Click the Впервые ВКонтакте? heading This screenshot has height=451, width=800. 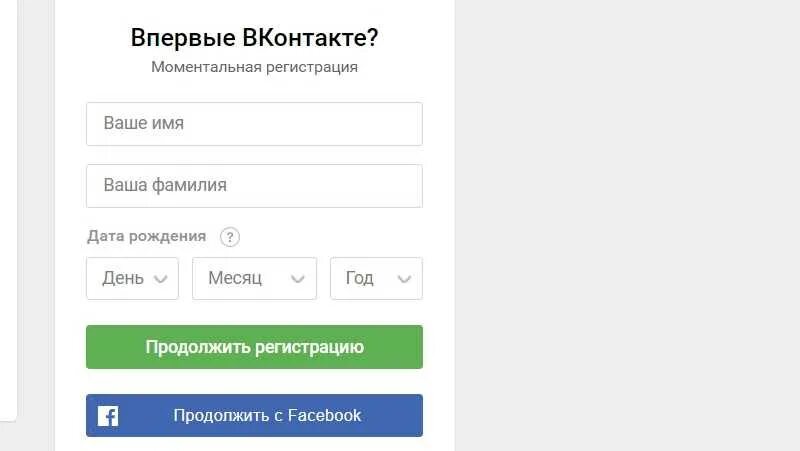pos(255,38)
